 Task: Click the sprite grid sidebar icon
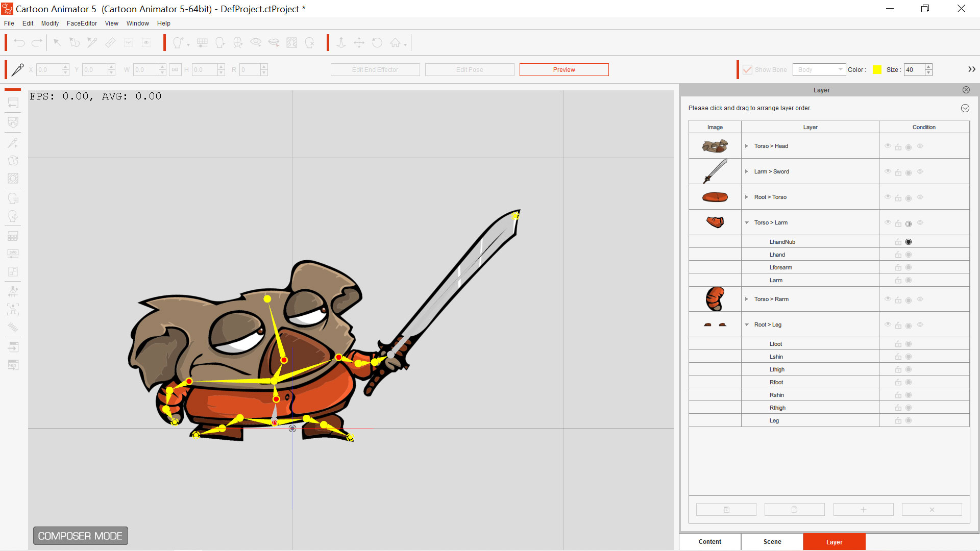13,236
